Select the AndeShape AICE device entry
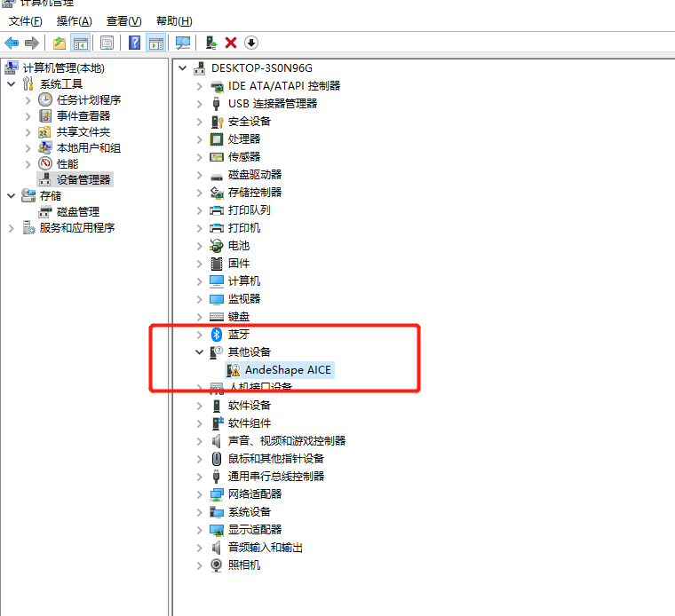Viewport: 675px width, 616px height. click(x=288, y=370)
